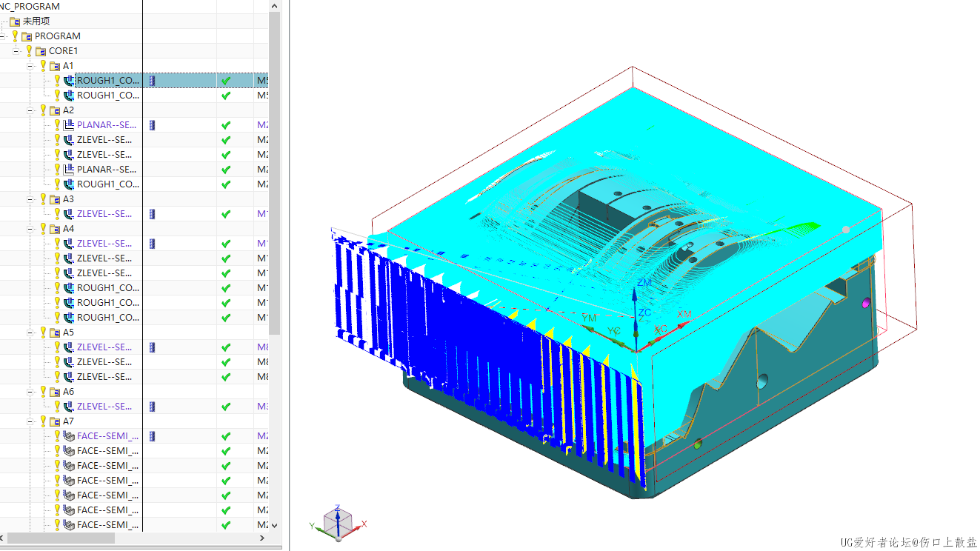Click the cavity mill icon of the highlighted ROUGH1_CO operation

[x=70, y=81]
